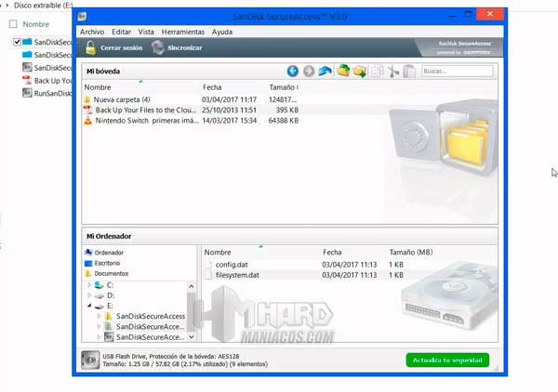Viewport: 558px width, 392px height.
Task: Open the Vista menu
Action: click(x=146, y=32)
